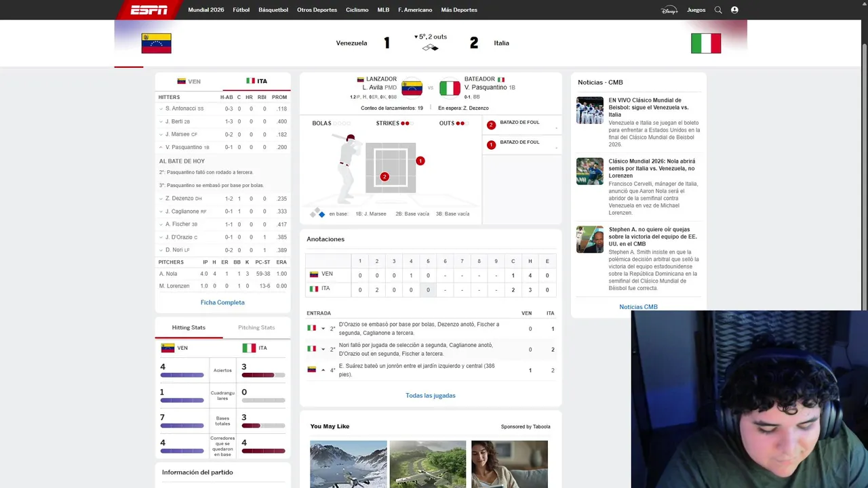
Task: Open Fútbol menu
Action: tap(241, 10)
